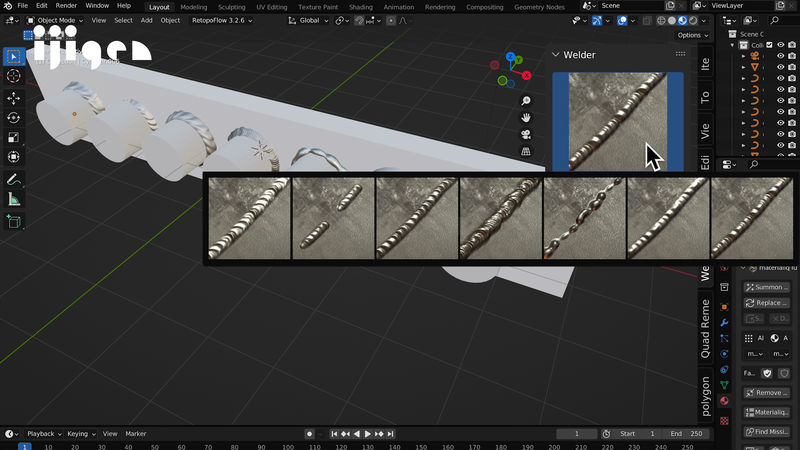Open the Material properties red sphere tab
The width and height of the screenshot is (800, 450).
[724, 401]
